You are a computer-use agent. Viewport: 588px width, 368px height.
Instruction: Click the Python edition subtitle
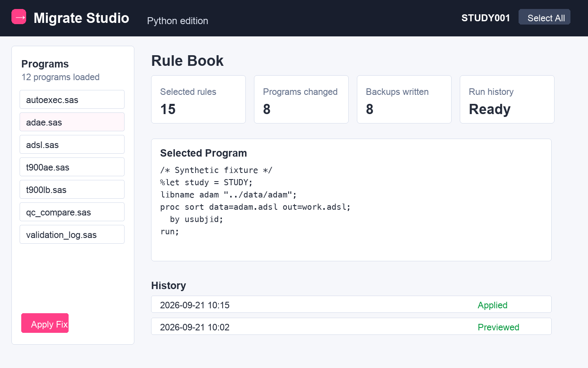178,21
